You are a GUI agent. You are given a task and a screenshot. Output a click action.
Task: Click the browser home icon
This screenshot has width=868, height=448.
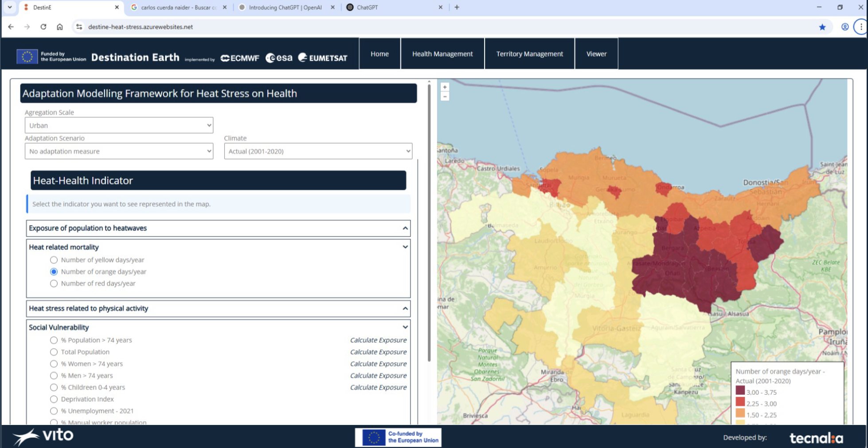(x=59, y=27)
